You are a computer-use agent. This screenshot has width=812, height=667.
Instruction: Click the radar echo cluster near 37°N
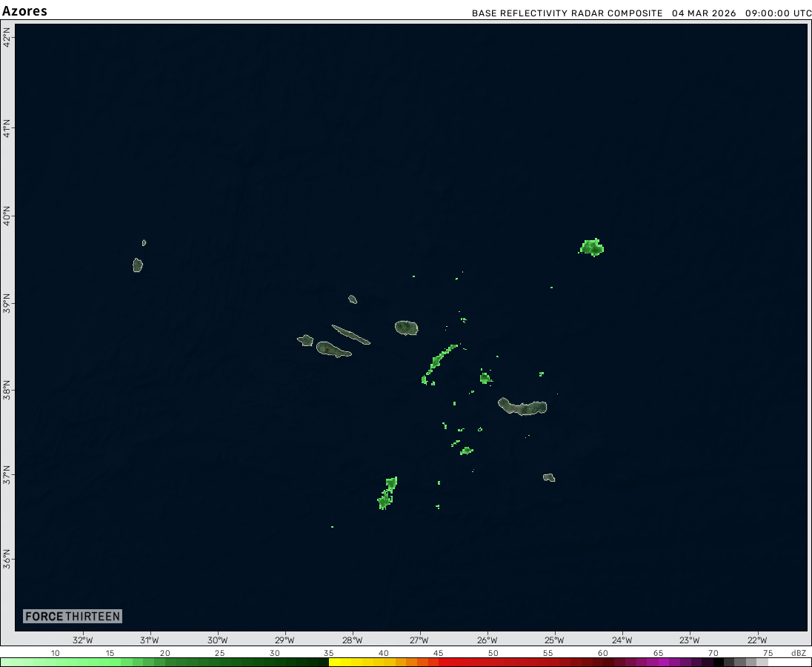click(386, 494)
